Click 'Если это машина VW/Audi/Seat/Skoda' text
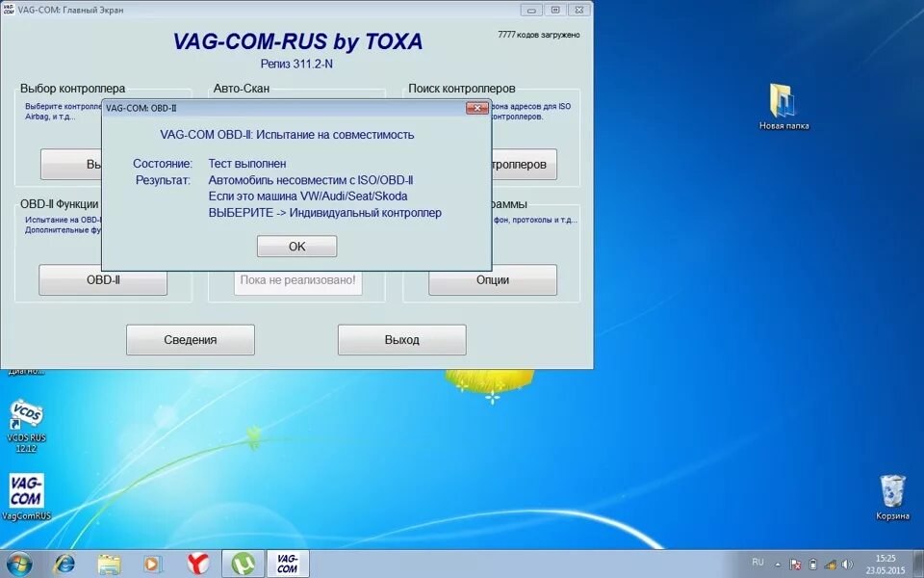This screenshot has width=924, height=578. [x=308, y=197]
